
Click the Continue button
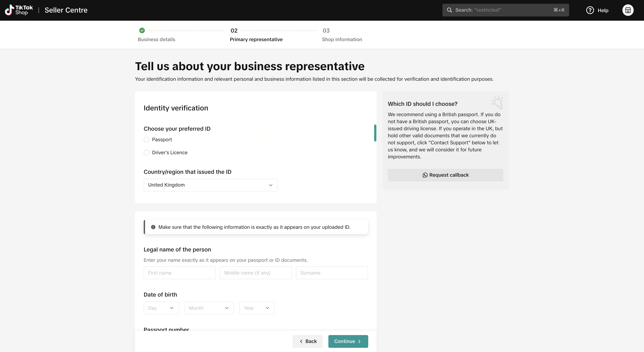tap(348, 341)
